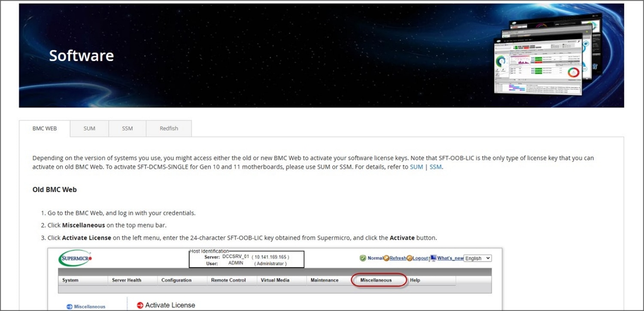
Task: Follow the SSM link in the paragraph
Action: [x=435, y=167]
